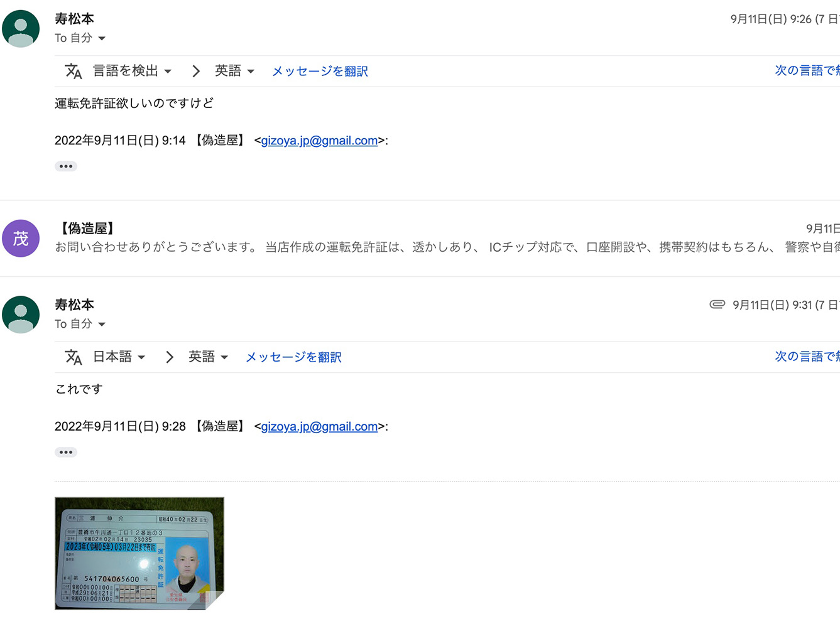Open the 英語 dropdown in the 9:31 message
Image resolution: width=840 pixels, height=619 pixels.
point(208,357)
